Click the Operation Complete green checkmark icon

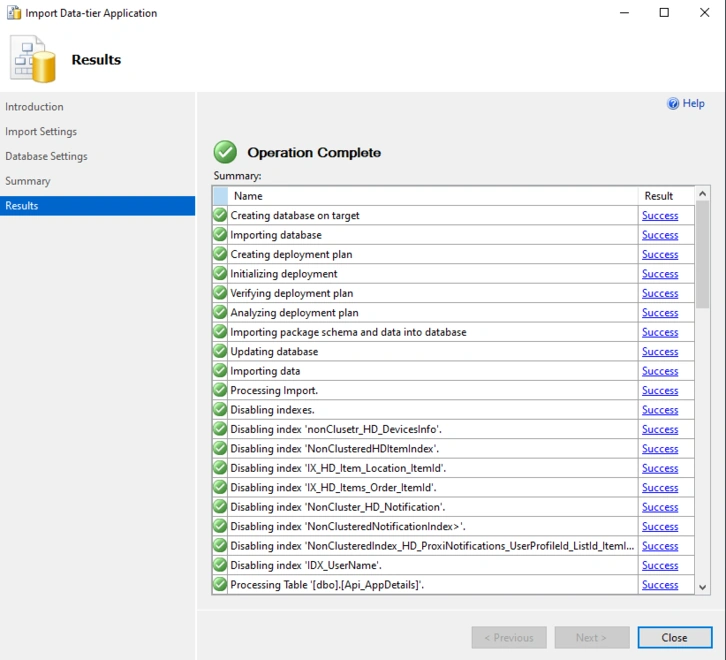(x=225, y=152)
